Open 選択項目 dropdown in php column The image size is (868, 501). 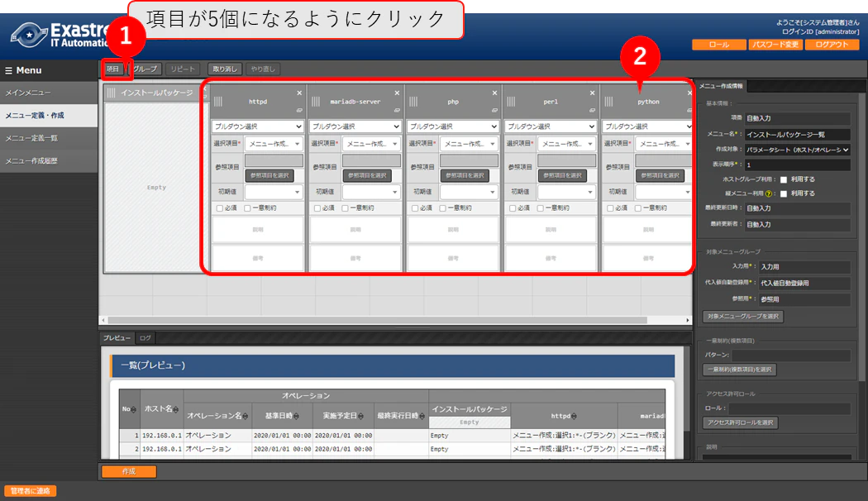[470, 144]
